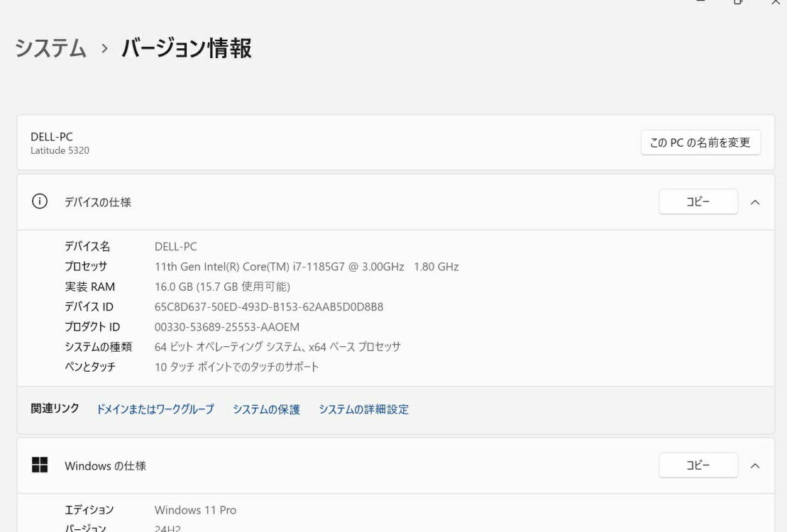This screenshot has height=532, width=787.
Task: Go back to システム in breadcrumb
Action: click(51, 48)
